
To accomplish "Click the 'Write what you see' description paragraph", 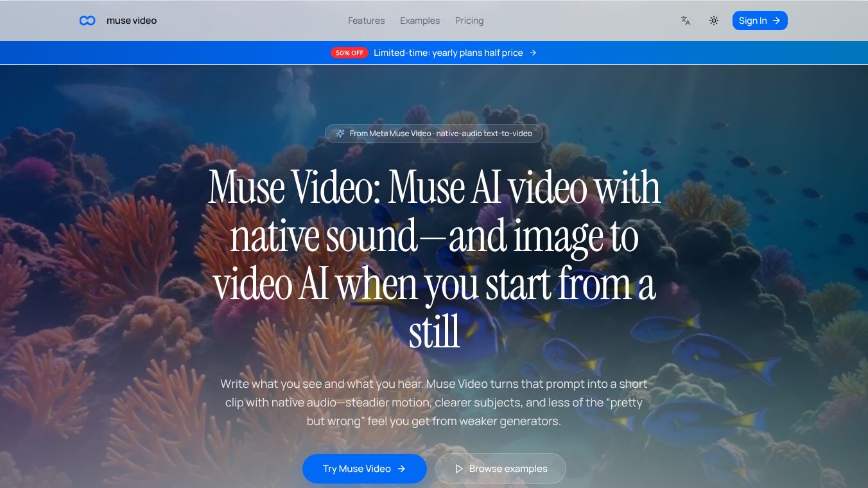I will (434, 403).
